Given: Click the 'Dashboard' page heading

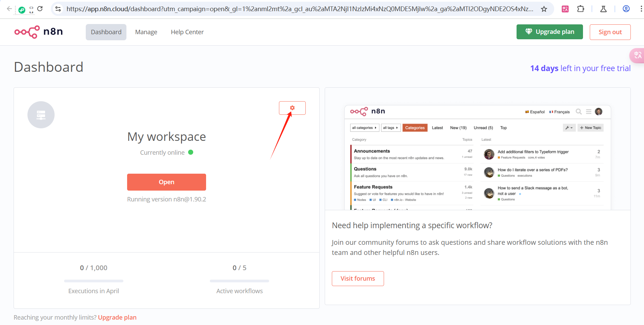Looking at the screenshot, I should point(48,67).
